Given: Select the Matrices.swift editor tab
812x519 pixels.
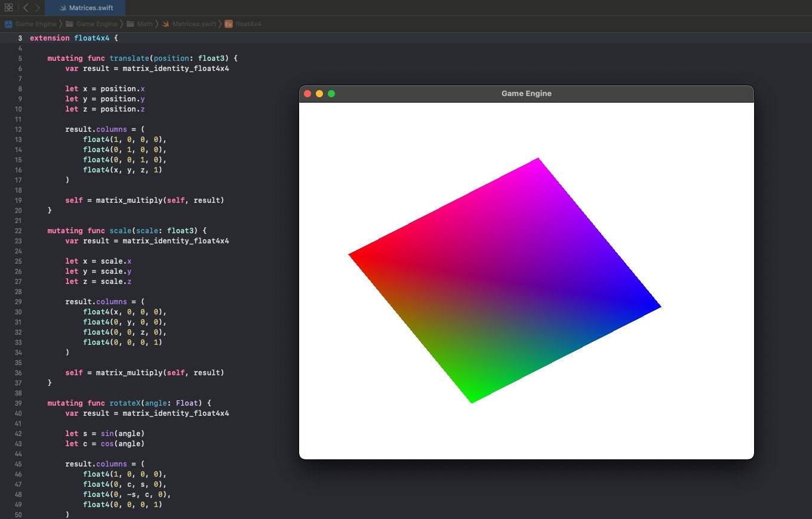Looking at the screenshot, I should pos(85,8).
